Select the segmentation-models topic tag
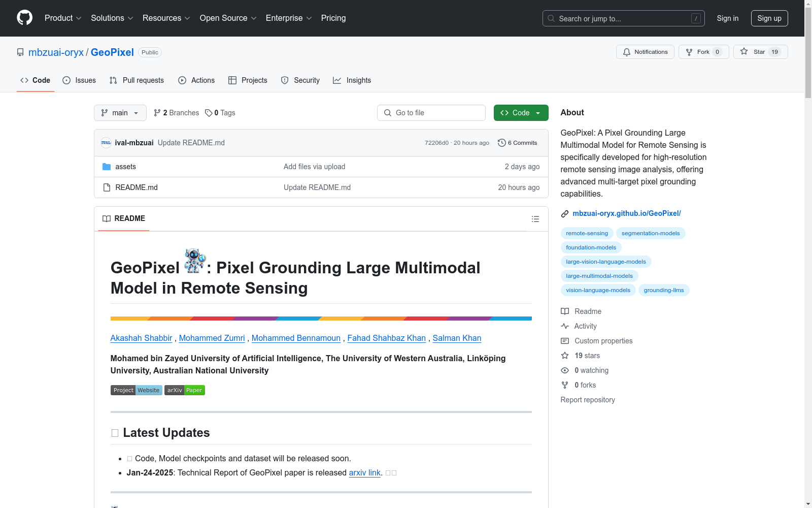 click(x=651, y=233)
